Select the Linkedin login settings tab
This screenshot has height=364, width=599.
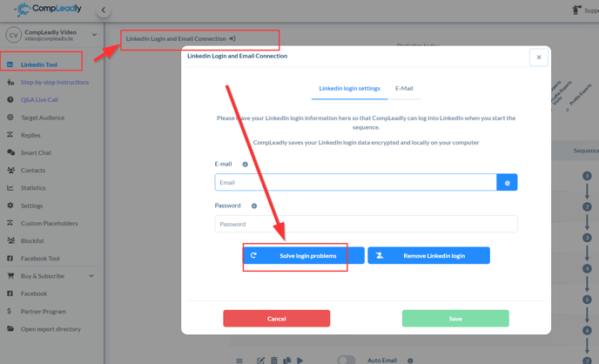click(349, 89)
